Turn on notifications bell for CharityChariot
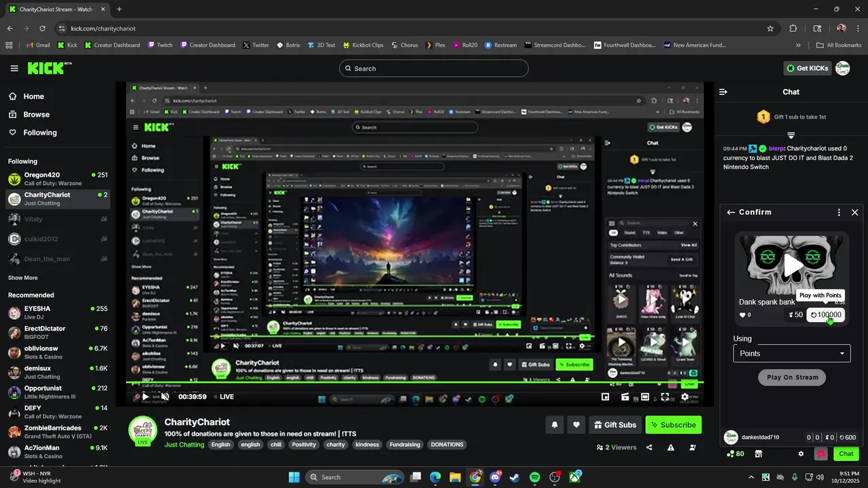 click(x=554, y=425)
